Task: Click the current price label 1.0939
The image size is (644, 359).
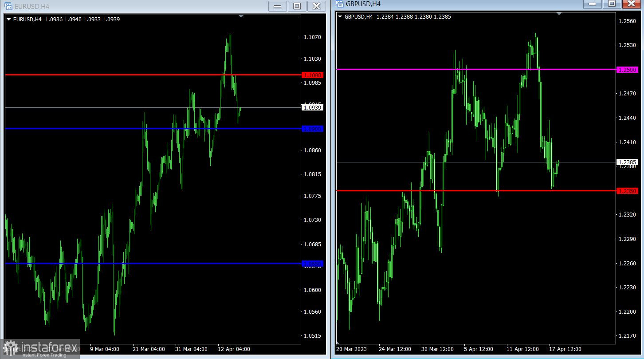Action: click(313, 107)
